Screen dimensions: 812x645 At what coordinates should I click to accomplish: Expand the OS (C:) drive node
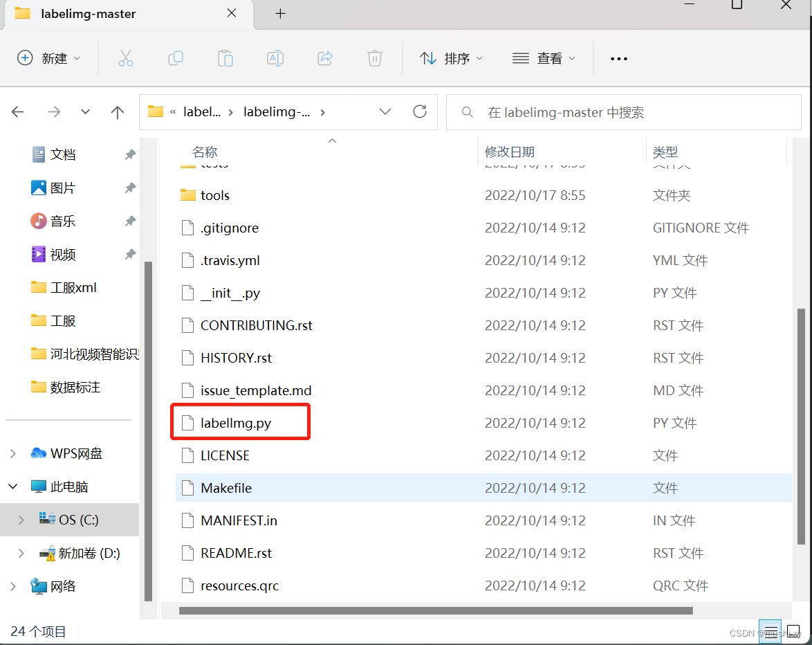[21, 520]
